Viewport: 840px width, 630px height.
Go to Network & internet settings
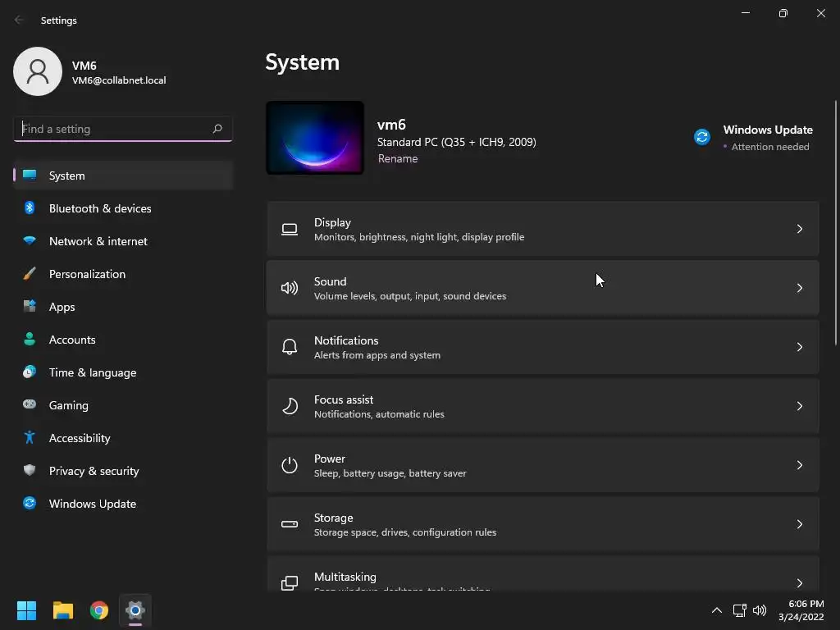tap(123, 241)
